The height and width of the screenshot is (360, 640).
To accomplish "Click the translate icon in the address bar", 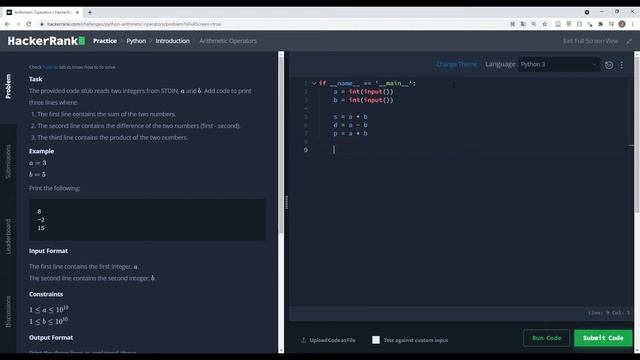I will 523,24.
